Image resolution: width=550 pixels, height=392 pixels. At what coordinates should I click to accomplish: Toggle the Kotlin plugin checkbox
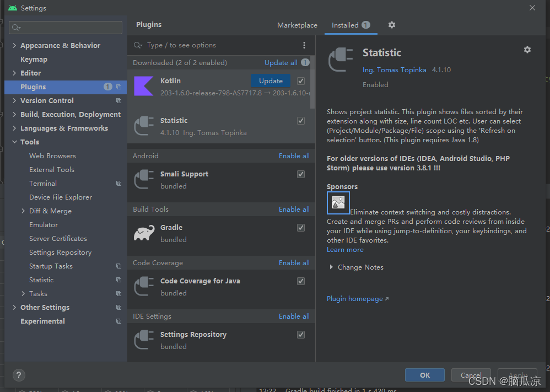click(x=301, y=81)
